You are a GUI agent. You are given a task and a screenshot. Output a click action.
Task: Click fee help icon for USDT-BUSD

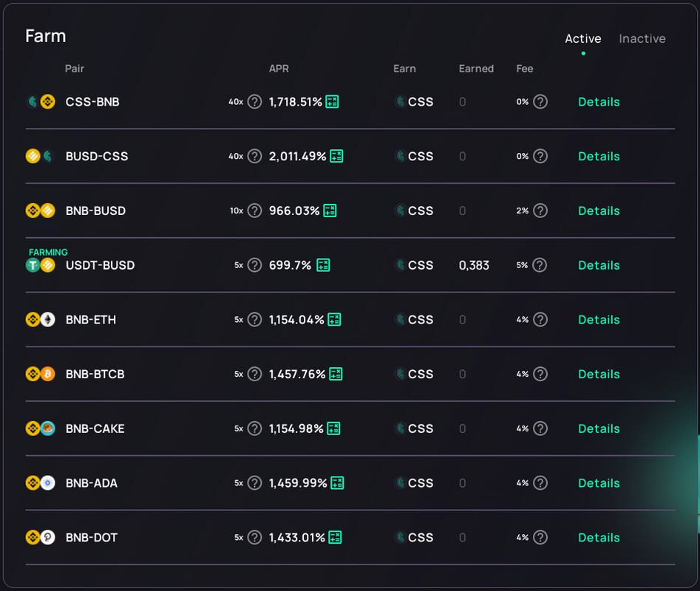(x=540, y=265)
